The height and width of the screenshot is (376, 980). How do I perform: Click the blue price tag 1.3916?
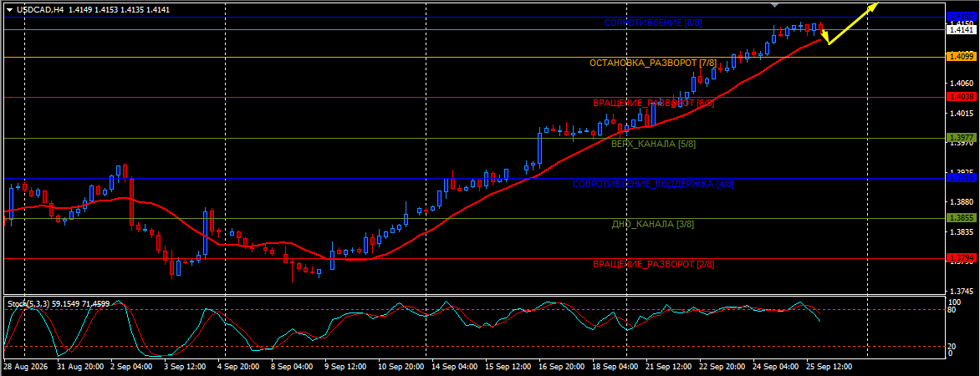click(960, 178)
